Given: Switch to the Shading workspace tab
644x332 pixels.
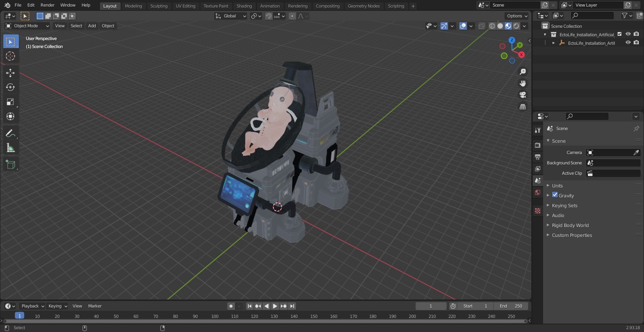Looking at the screenshot, I should click(x=244, y=6).
